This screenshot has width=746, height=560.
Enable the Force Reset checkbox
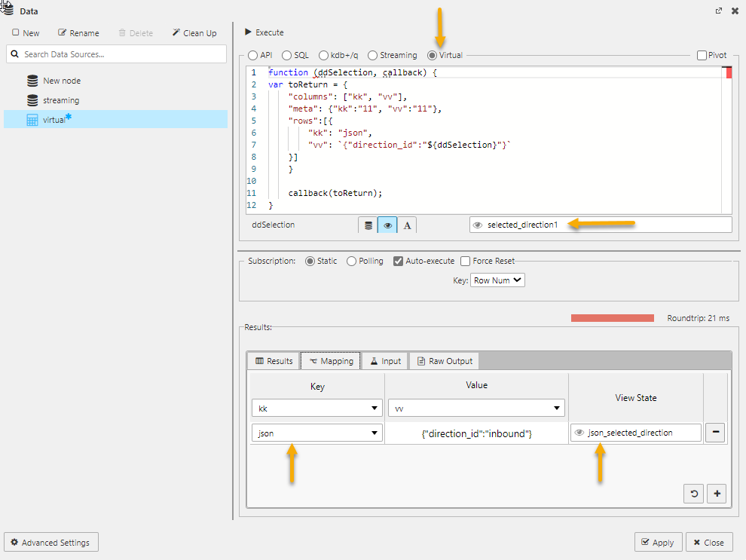[x=465, y=262]
